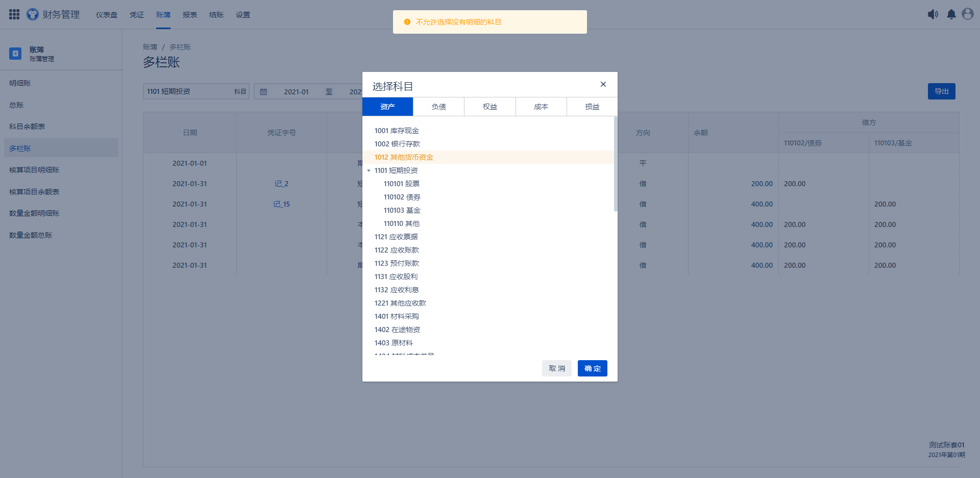
Task: Close the 选择科目 dialog with X
Action: pos(603,84)
